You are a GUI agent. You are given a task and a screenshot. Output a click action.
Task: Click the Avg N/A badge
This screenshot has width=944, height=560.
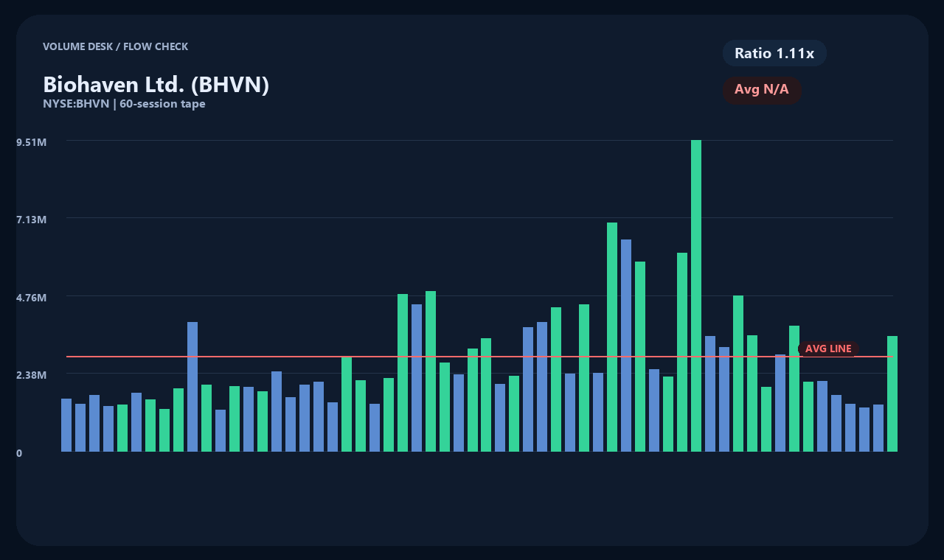point(762,90)
